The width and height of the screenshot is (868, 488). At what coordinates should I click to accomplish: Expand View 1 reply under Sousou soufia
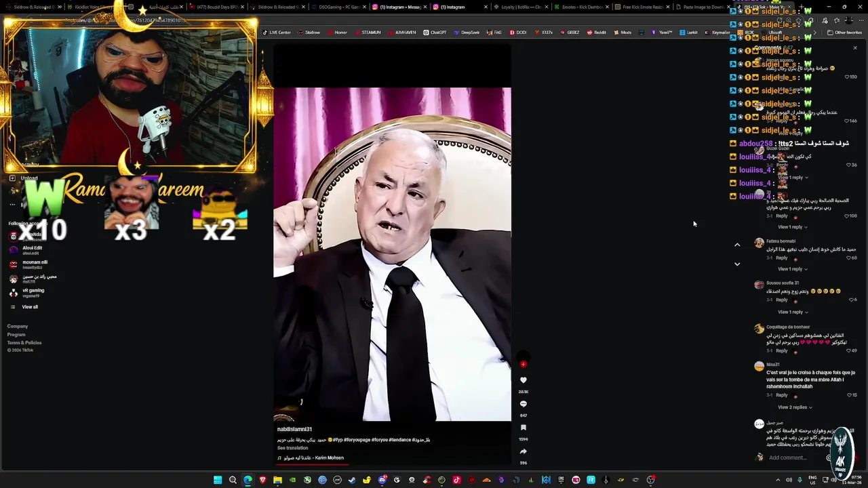(x=793, y=312)
